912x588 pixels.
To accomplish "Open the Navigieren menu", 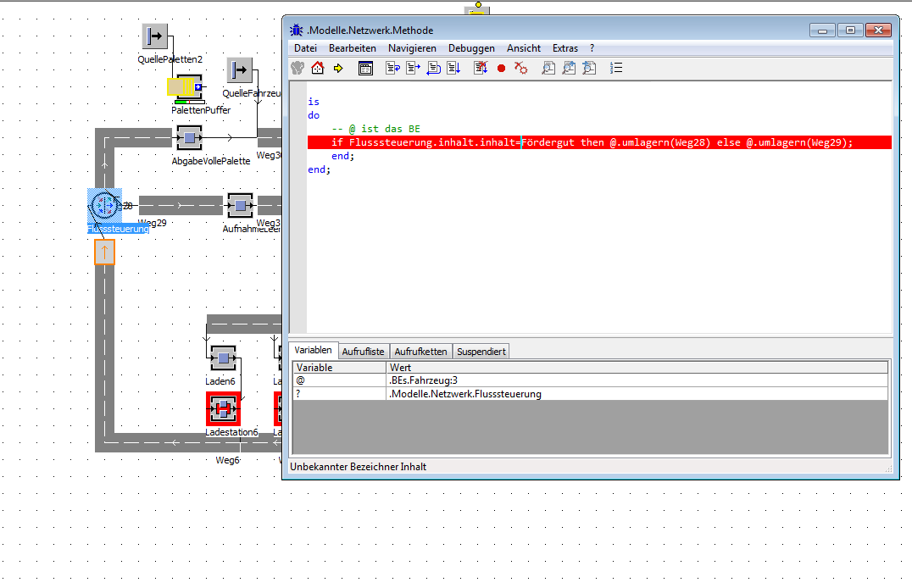I will click(412, 48).
